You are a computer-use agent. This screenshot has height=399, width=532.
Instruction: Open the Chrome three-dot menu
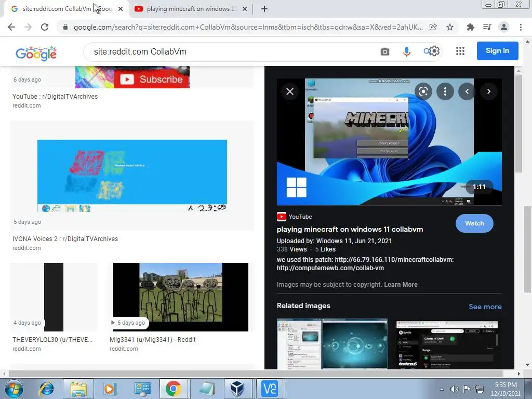point(521,27)
